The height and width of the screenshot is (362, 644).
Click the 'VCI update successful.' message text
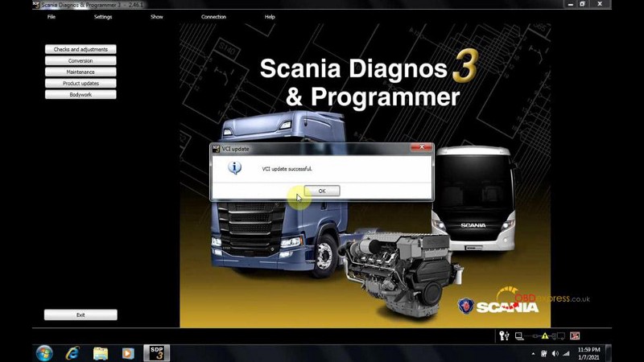coord(287,169)
